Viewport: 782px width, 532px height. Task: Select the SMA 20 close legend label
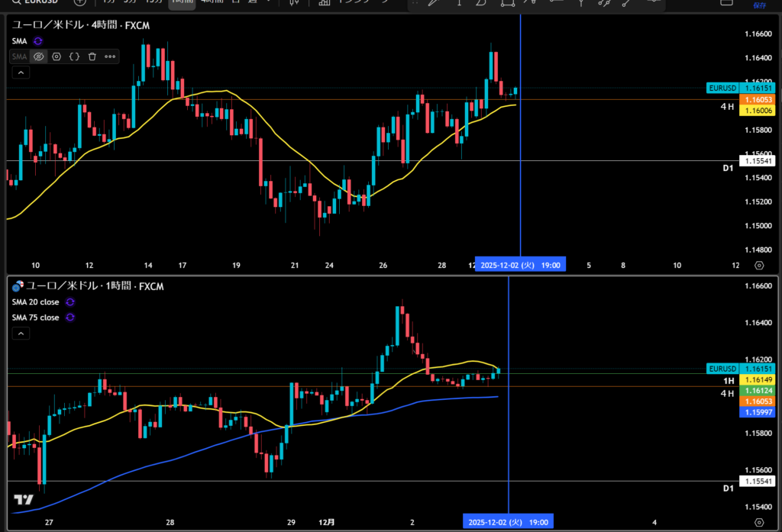click(35, 302)
